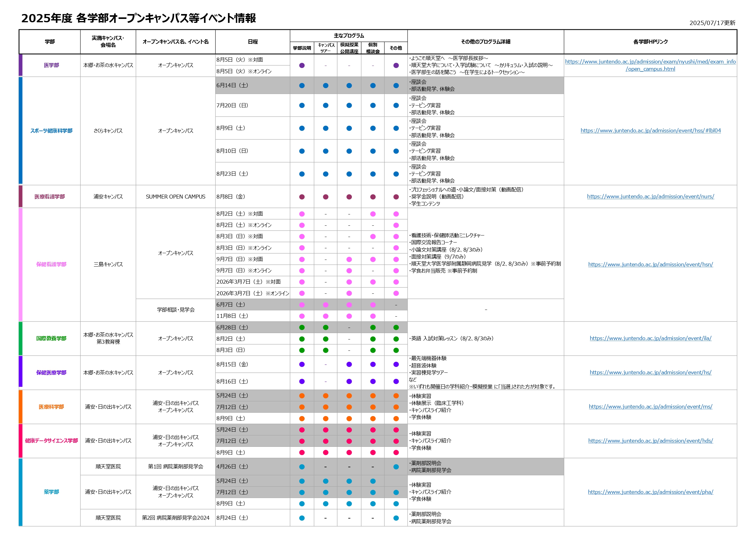Click 学食お弁当販売 ※事前予約制 detail line
This screenshot has height=535, width=756.
[443, 271]
